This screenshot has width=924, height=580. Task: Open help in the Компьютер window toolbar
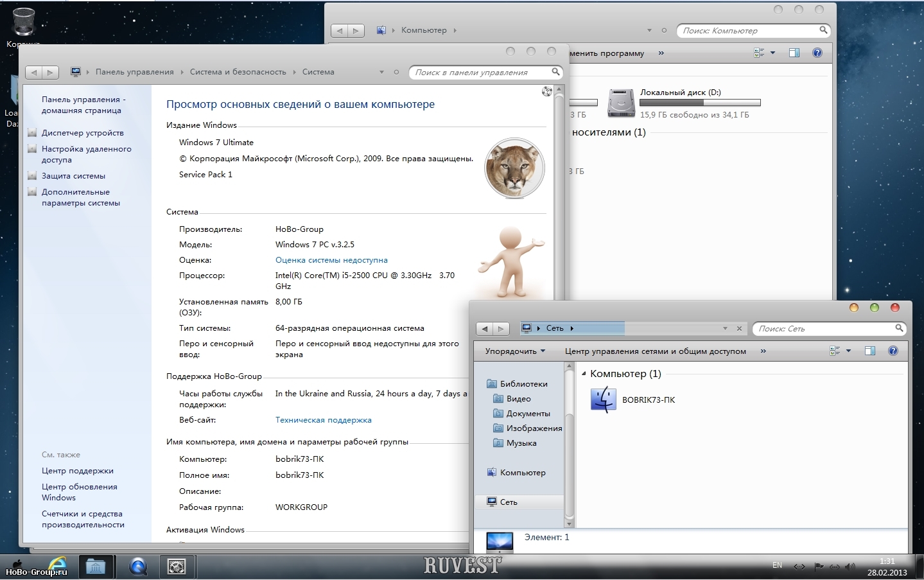click(817, 53)
